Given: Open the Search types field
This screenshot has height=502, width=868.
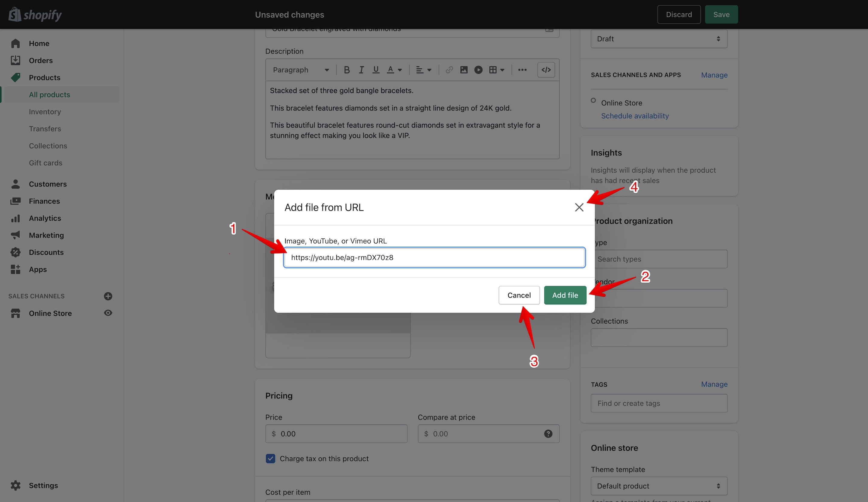Looking at the screenshot, I should tap(659, 259).
